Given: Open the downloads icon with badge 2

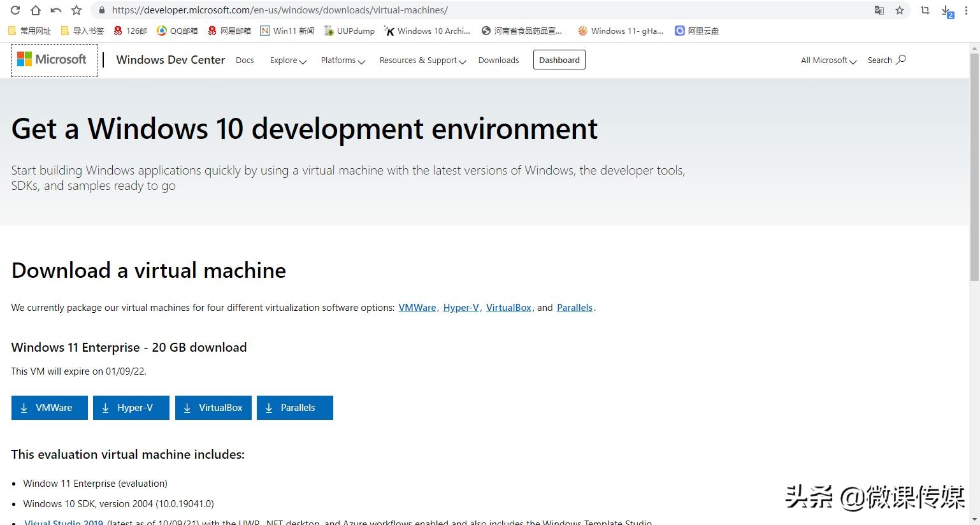Looking at the screenshot, I should 947,11.
